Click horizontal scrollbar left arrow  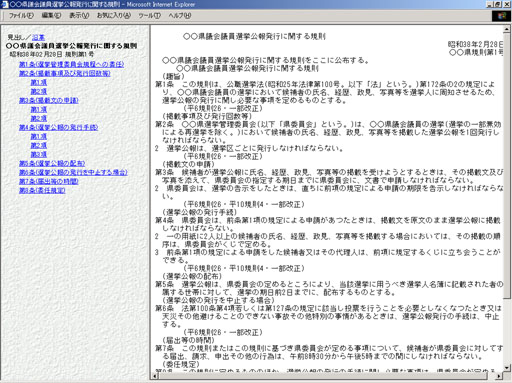tap(155, 376)
